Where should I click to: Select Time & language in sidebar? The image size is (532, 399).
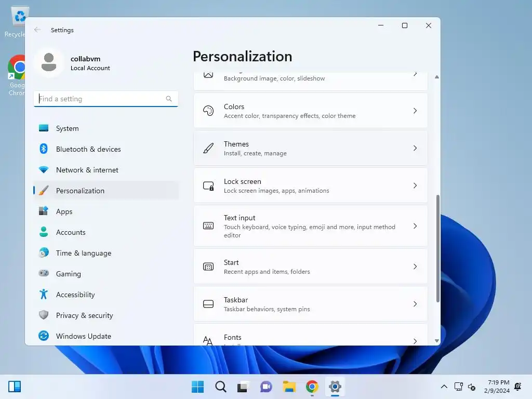[x=106, y=253]
